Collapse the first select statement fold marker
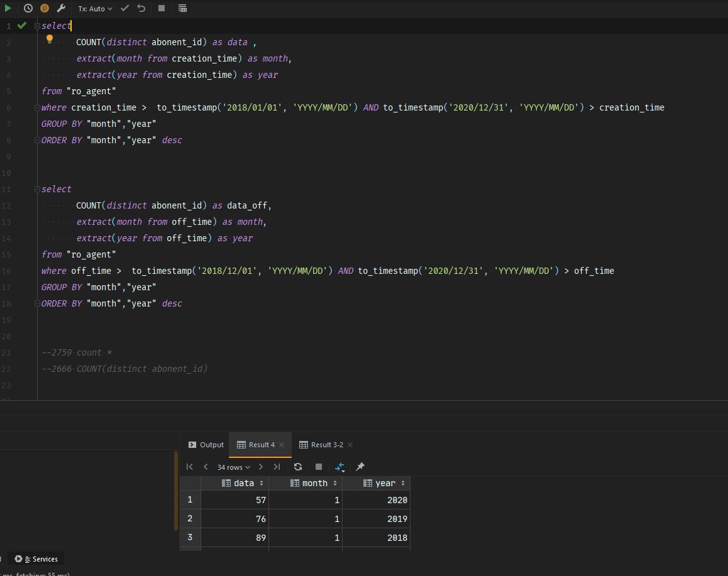The image size is (728, 576). point(37,26)
